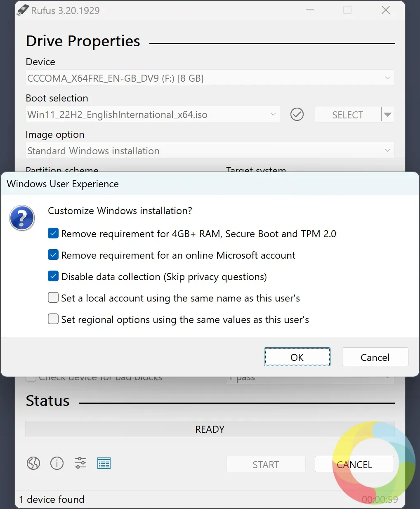The width and height of the screenshot is (420, 509).
Task: Click the question mark dialog icon
Action: click(22, 218)
